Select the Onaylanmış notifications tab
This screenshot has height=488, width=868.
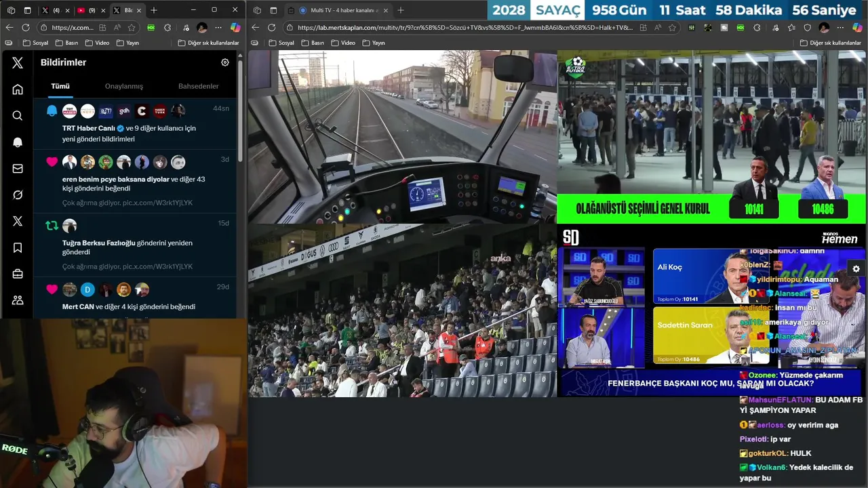[124, 86]
